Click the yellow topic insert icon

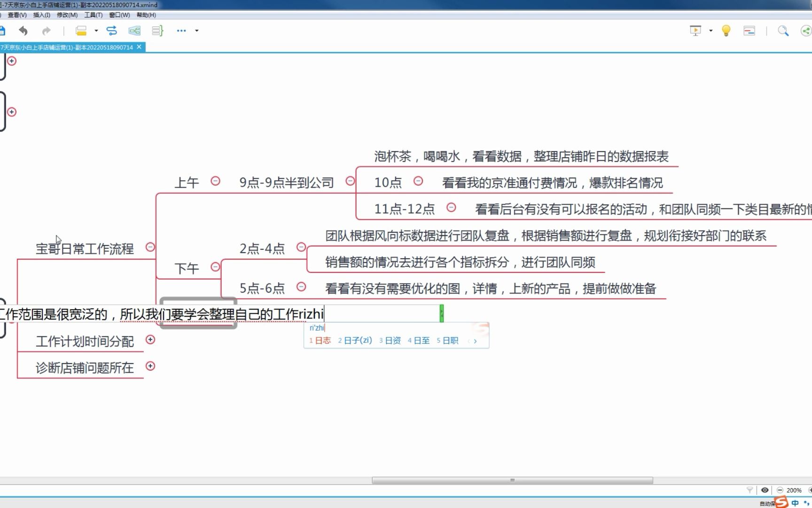81,31
